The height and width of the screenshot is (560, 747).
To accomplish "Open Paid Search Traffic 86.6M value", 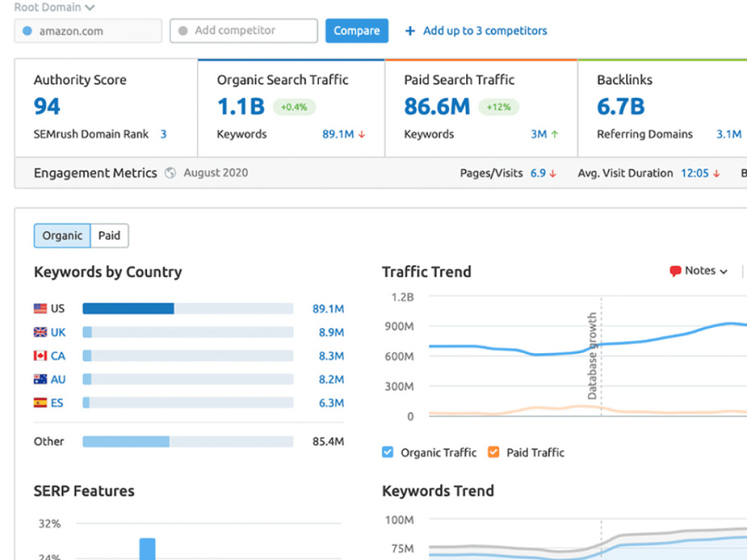I will coord(437,106).
